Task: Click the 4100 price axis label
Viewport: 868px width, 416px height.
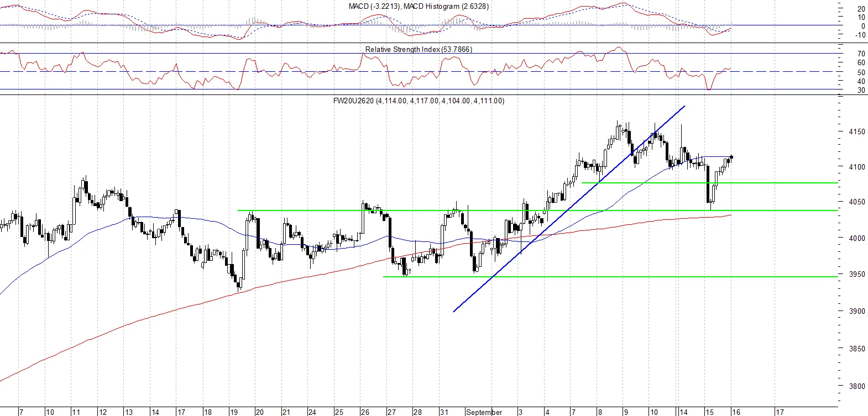Action: point(857,166)
